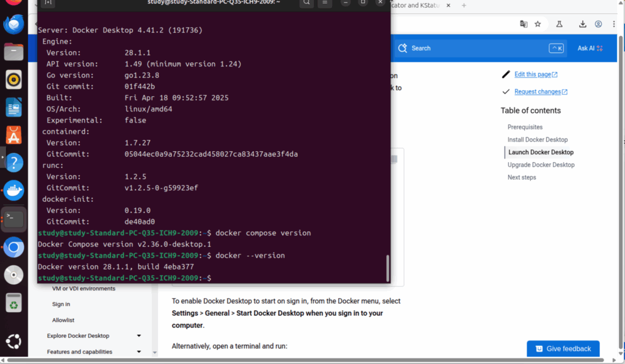Click the 'Docker Compose version v2.36.0-desktop.1' line
This screenshot has width=625, height=364.
pyautogui.click(x=125, y=244)
